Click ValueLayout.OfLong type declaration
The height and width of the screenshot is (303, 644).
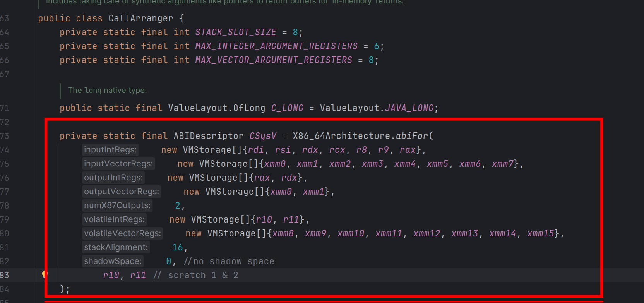click(x=217, y=108)
